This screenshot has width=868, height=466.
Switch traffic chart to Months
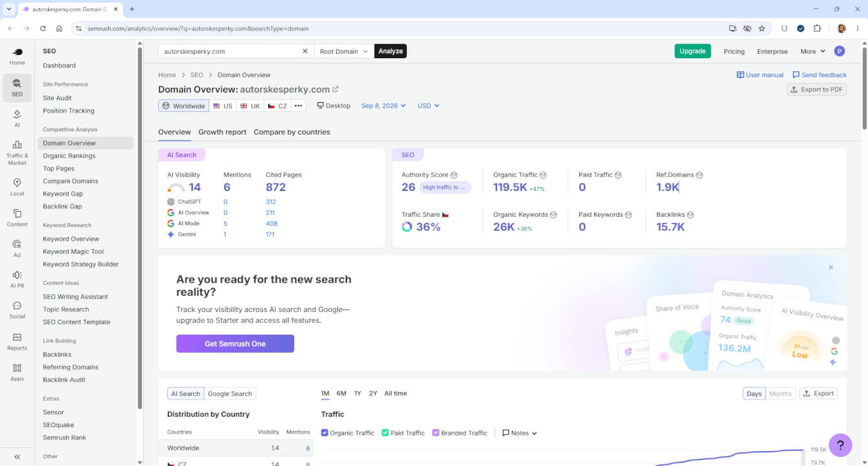click(780, 394)
